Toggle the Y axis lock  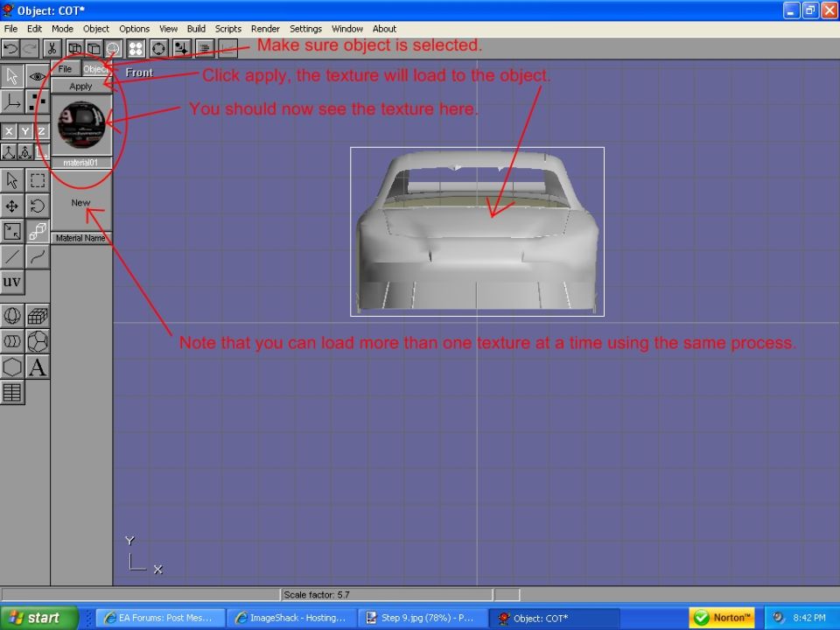[x=25, y=131]
